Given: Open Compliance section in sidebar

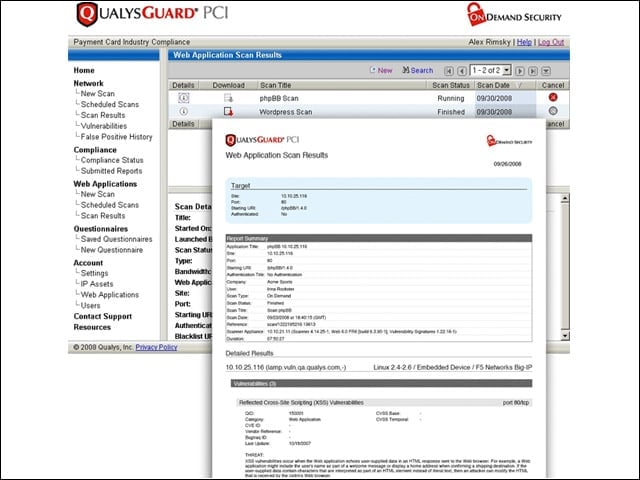Looking at the screenshot, I should (95, 150).
